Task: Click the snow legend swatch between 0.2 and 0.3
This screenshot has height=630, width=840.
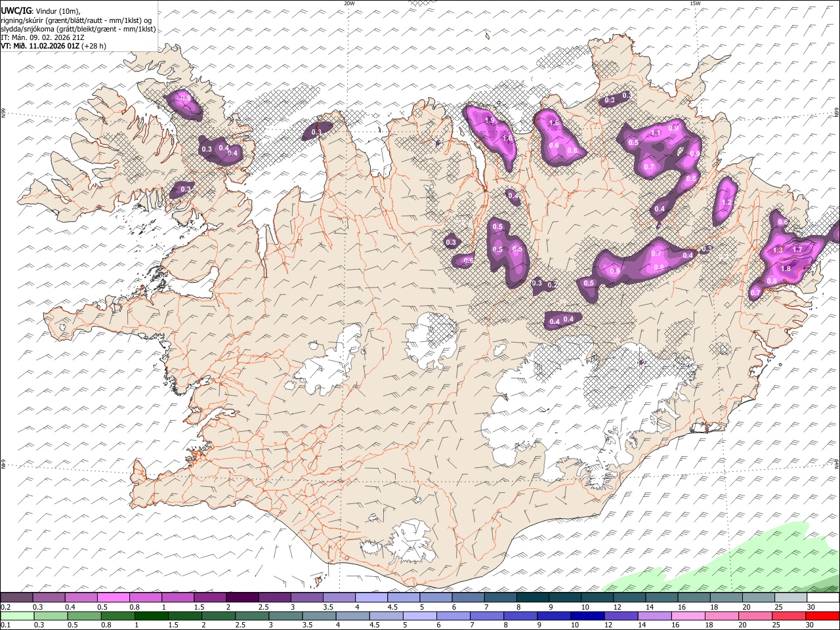Action: [17, 597]
